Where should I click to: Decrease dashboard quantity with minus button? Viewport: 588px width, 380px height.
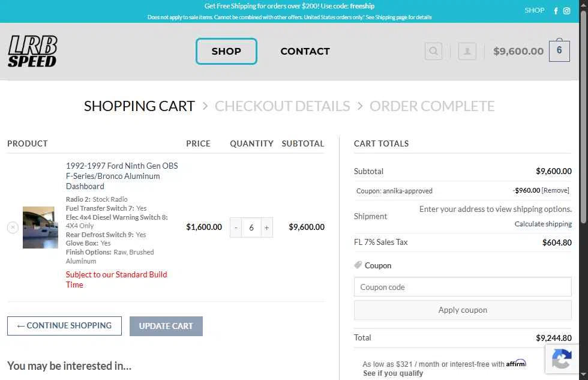(236, 228)
